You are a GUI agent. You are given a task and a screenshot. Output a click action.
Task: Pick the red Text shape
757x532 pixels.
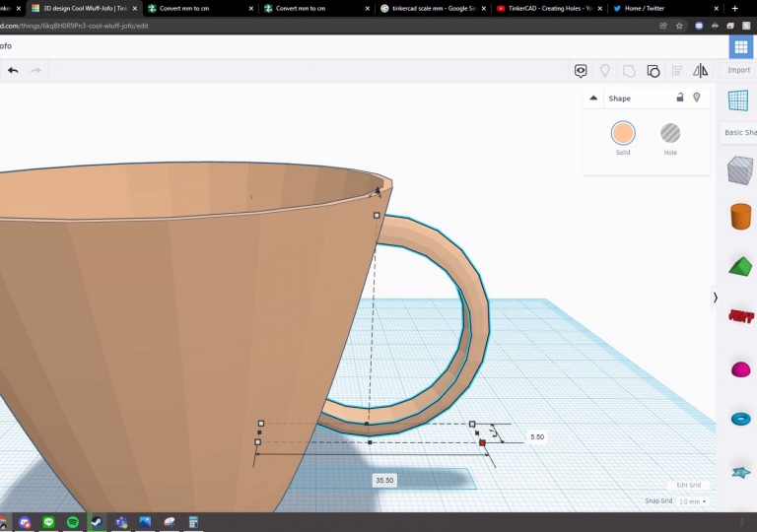pyautogui.click(x=741, y=316)
